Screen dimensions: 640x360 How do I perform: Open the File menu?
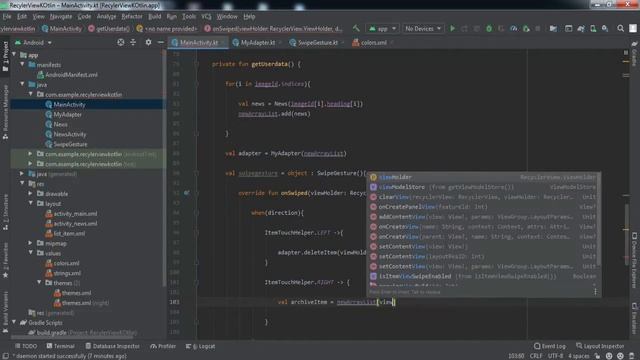[7, 17]
